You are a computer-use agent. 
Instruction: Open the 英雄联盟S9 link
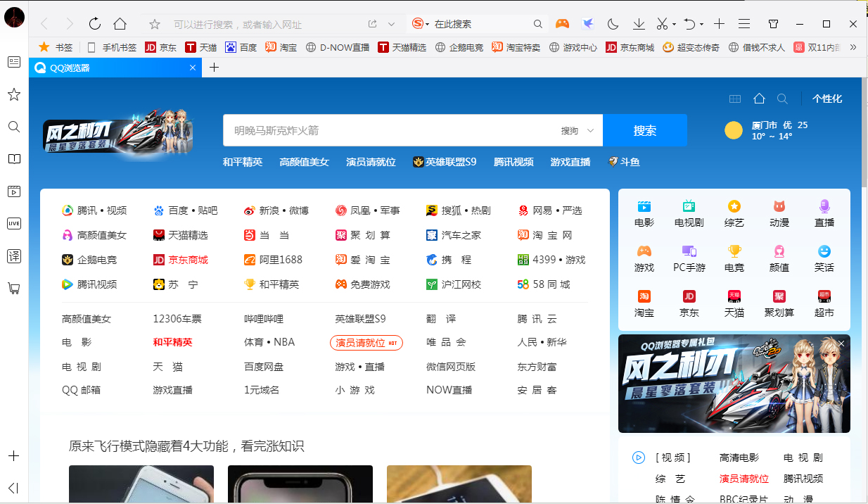(451, 161)
